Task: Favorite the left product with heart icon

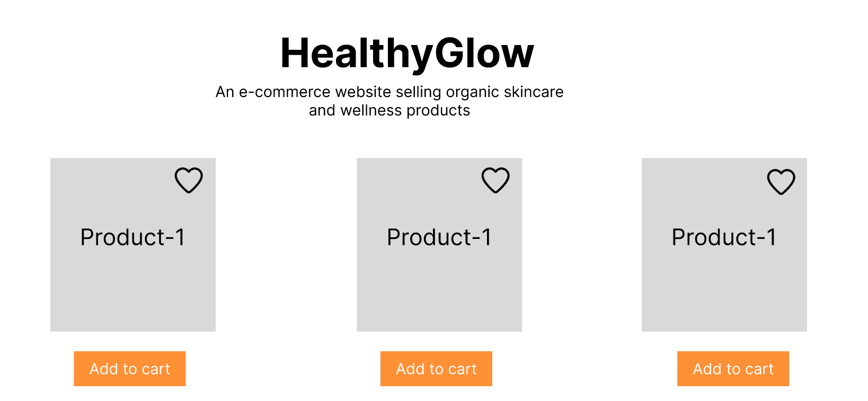Action: [x=189, y=180]
